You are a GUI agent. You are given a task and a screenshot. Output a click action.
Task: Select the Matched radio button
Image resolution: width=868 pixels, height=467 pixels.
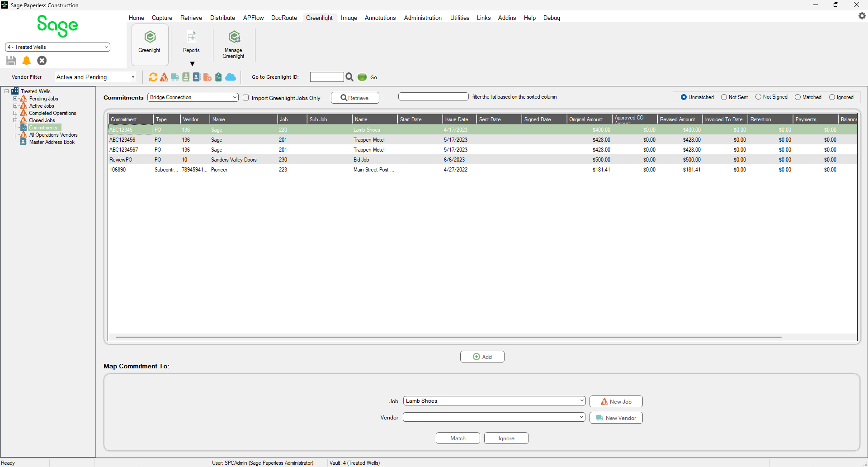[797, 97]
